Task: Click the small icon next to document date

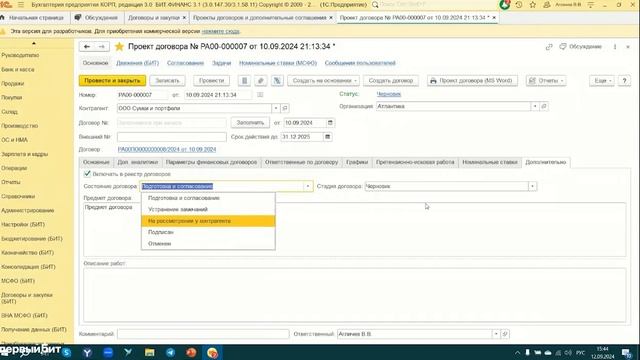Action: [x=260, y=95]
